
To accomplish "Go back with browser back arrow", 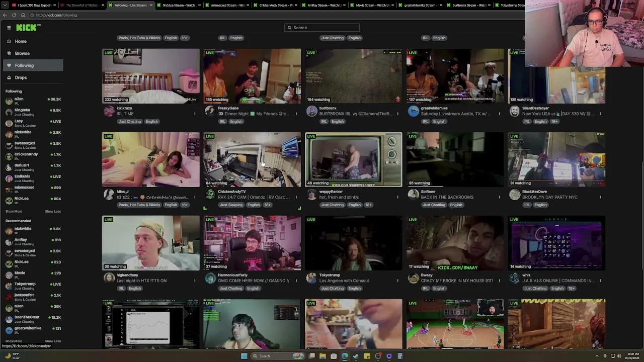I will coord(5,15).
